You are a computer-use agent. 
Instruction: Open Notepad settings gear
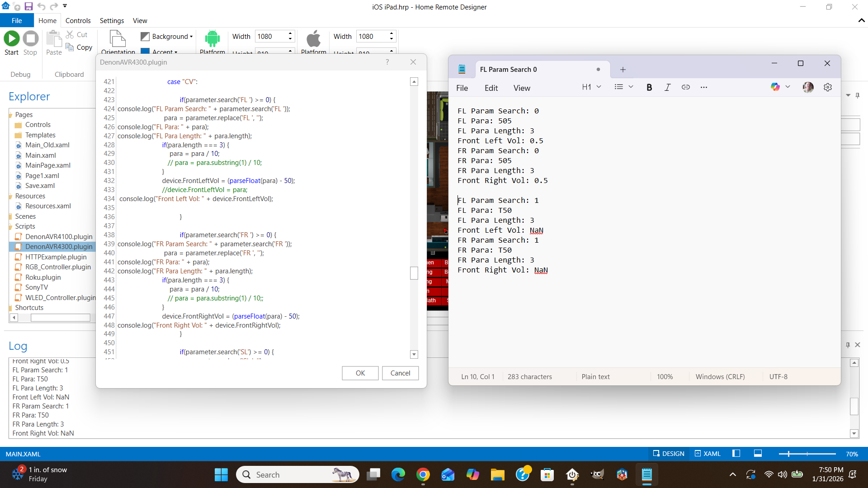[x=827, y=87]
